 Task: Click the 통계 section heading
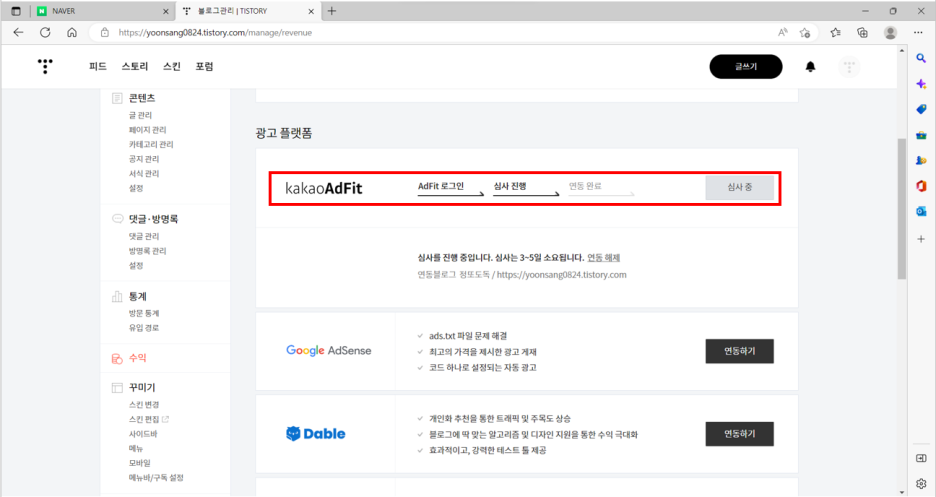point(137,297)
